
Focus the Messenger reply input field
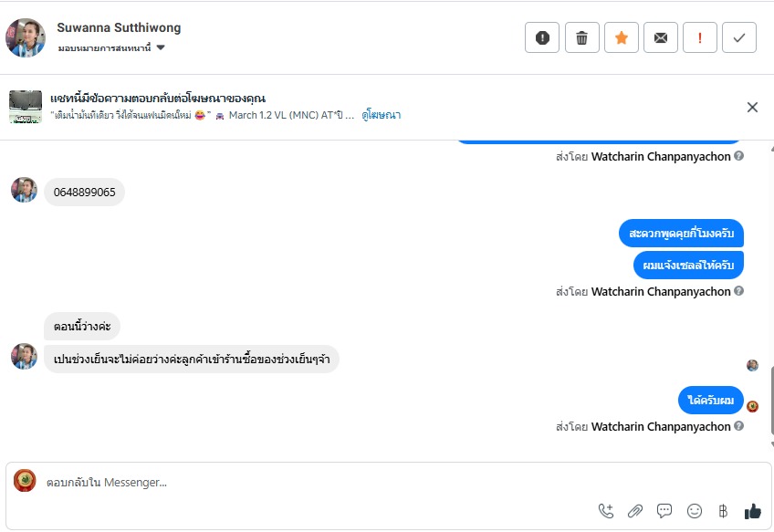pyautogui.click(x=310, y=482)
